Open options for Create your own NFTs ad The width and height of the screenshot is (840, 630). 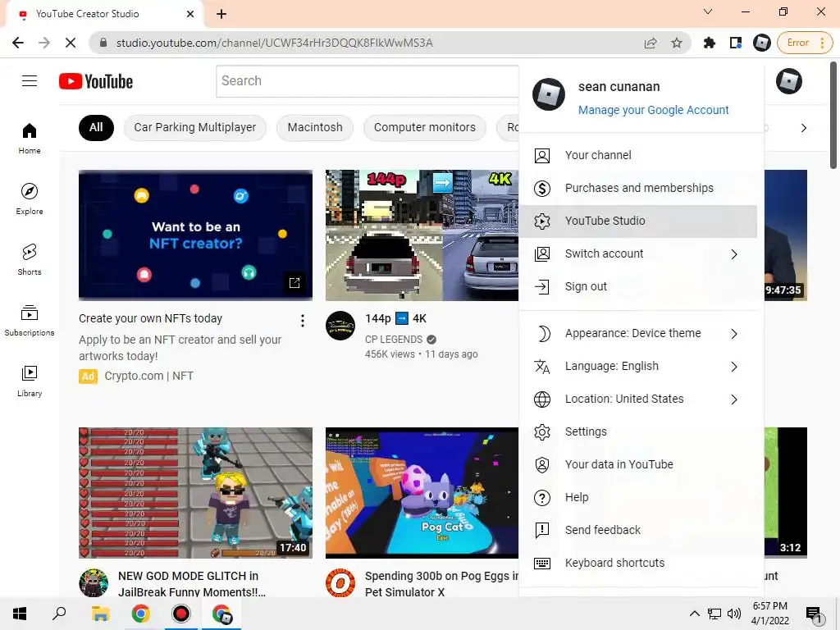pyautogui.click(x=303, y=321)
